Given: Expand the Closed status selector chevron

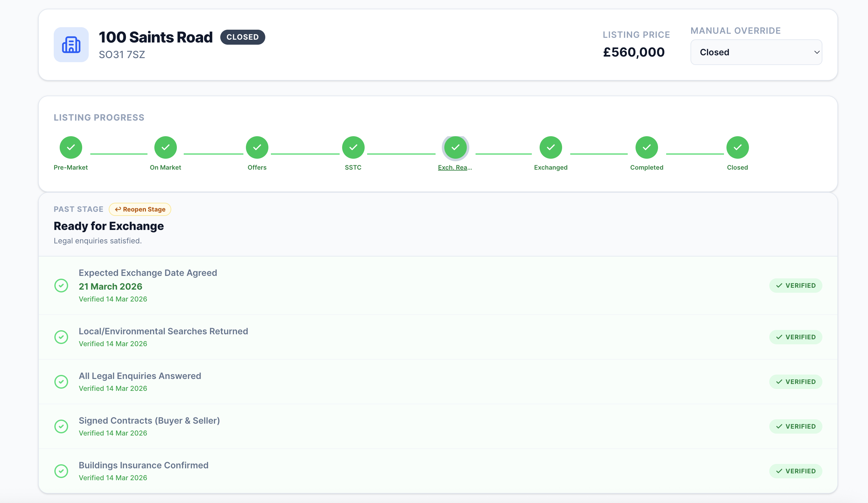Looking at the screenshot, I should 817,52.
